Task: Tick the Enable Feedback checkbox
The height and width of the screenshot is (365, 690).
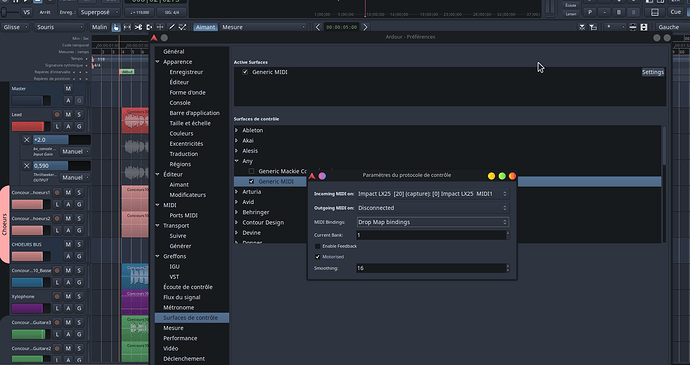Action: point(317,246)
